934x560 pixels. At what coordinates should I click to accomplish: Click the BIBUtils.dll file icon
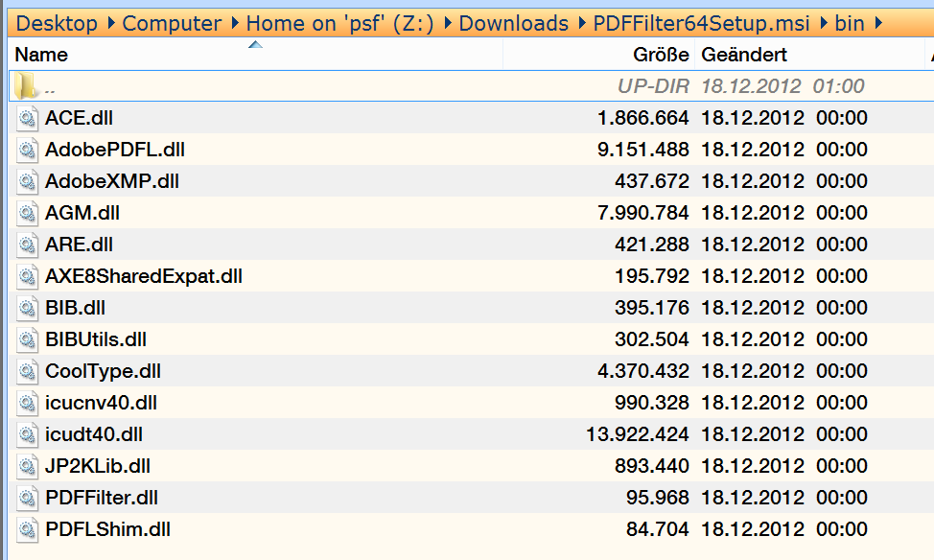pyautogui.click(x=27, y=339)
